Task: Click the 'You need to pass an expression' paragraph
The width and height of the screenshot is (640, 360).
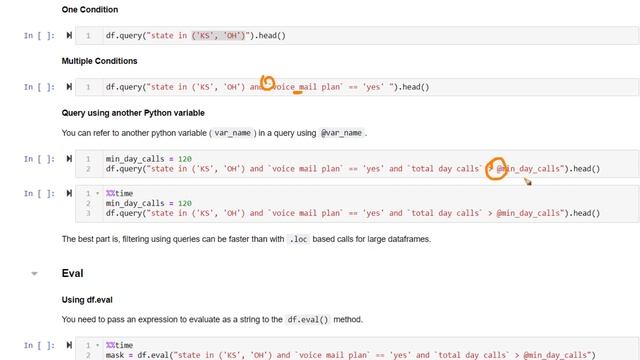Action: tap(212, 320)
